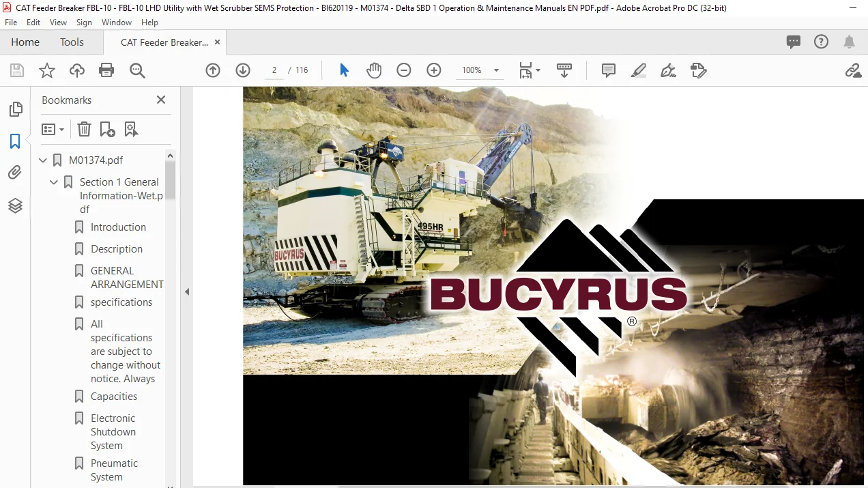Screen dimensions: 868x488
Task: Open the notifications bell
Action: pos(850,42)
